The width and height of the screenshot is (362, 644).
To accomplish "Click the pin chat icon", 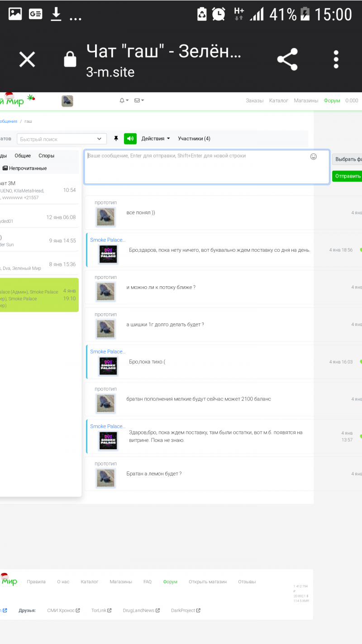I will click(116, 139).
